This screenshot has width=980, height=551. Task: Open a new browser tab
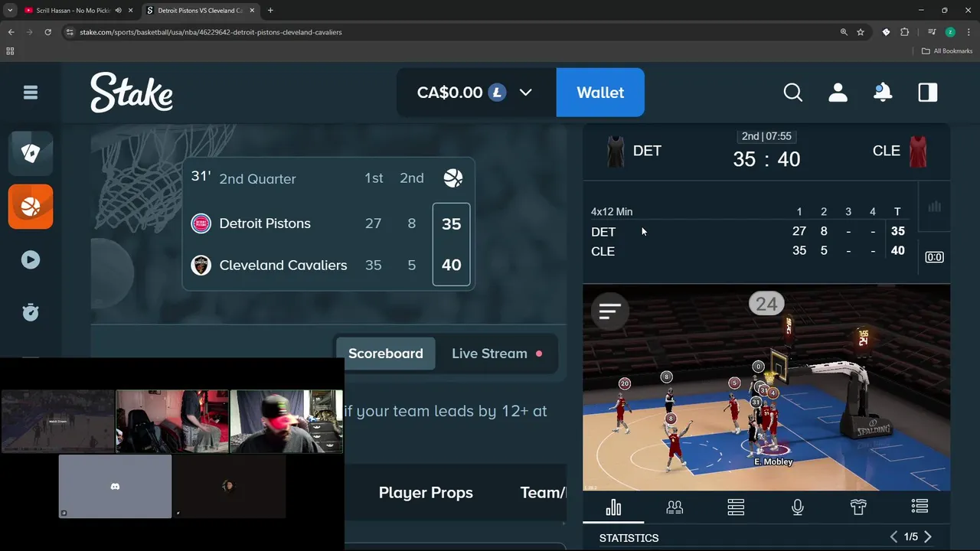(x=270, y=11)
